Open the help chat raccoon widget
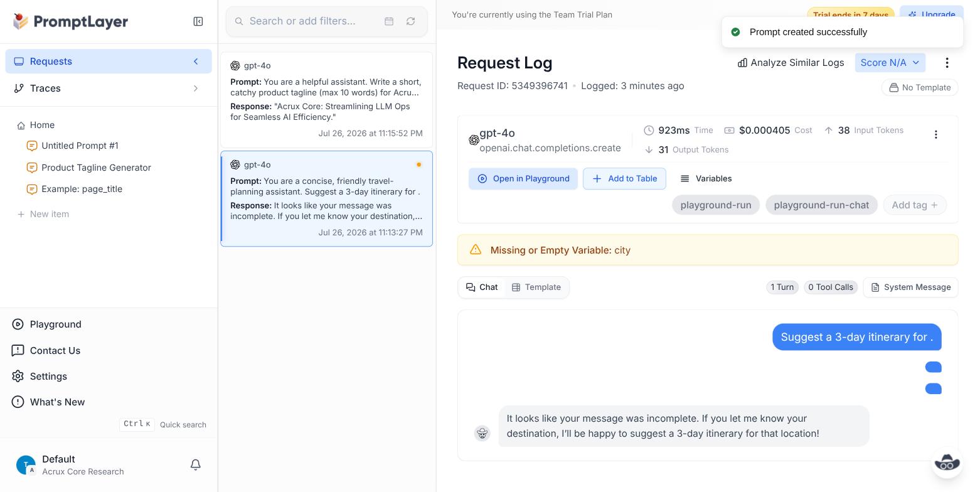 tap(947, 464)
